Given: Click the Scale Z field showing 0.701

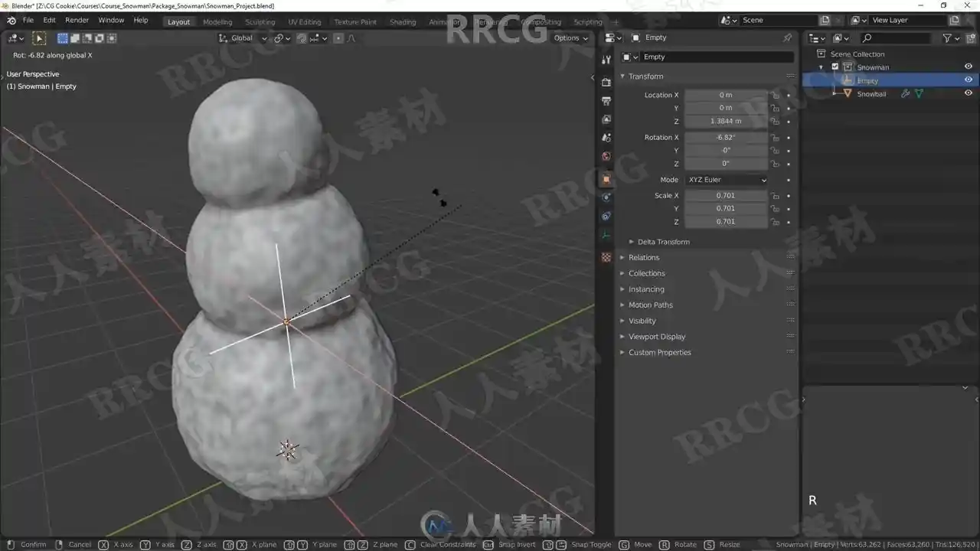Looking at the screenshot, I should click(x=725, y=222).
